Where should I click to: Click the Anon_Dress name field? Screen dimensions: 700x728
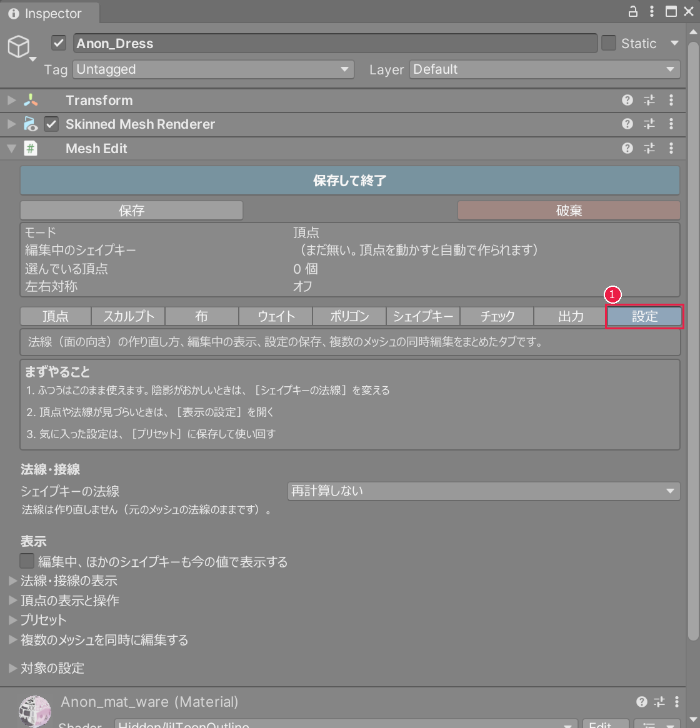point(336,43)
